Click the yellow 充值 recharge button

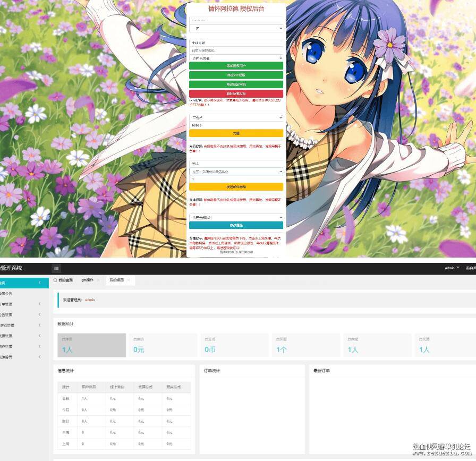tap(236, 133)
